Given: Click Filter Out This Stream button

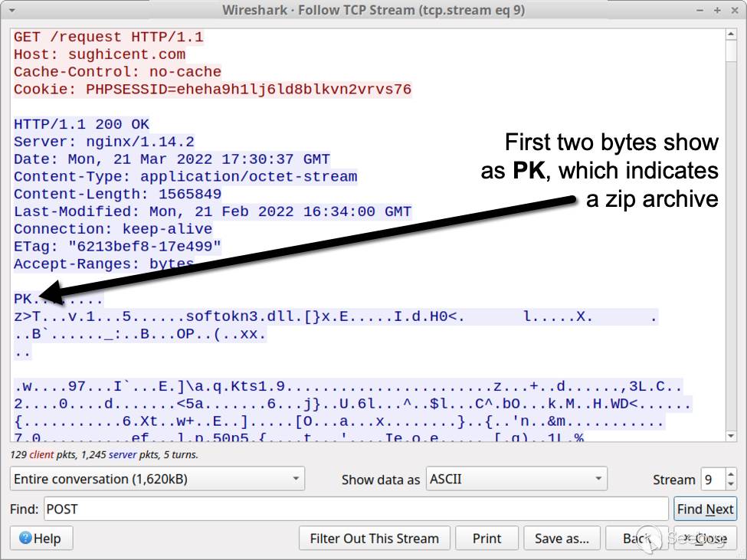Looking at the screenshot, I should coord(374,539).
